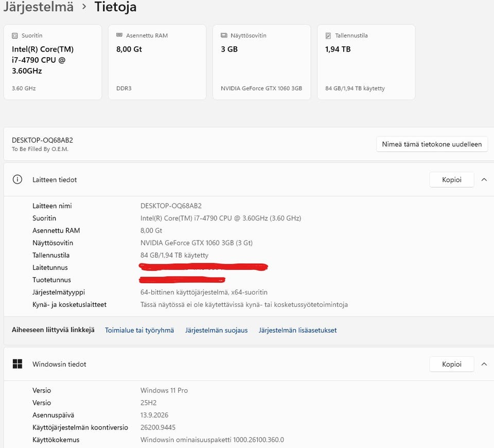Copy device info with Laitteen tiedot Kopioi

tap(452, 180)
